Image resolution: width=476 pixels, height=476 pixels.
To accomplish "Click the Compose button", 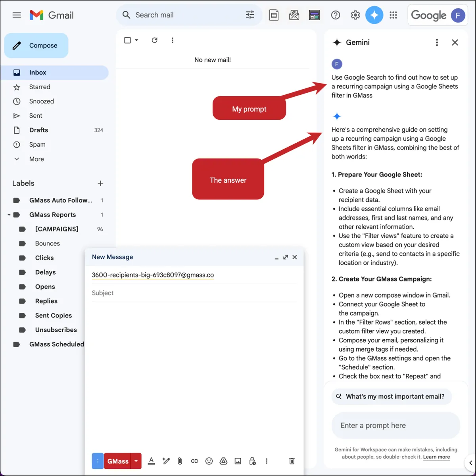I will (36, 46).
